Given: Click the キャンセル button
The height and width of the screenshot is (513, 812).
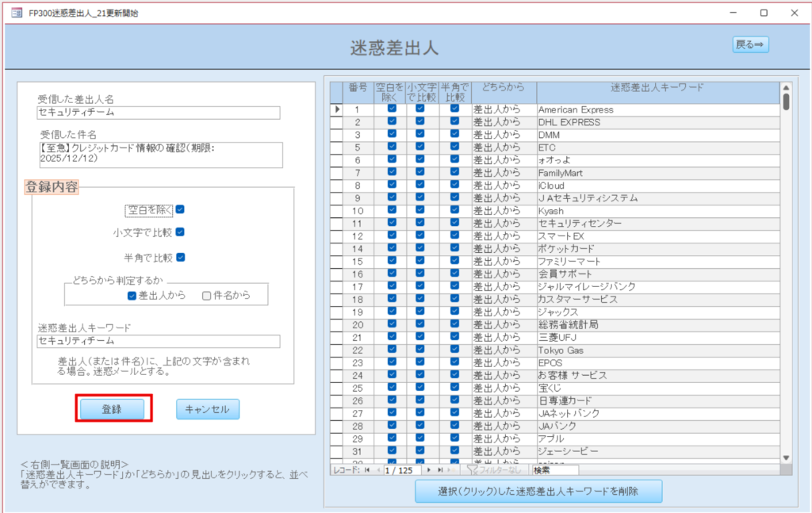Looking at the screenshot, I should coord(207,409).
